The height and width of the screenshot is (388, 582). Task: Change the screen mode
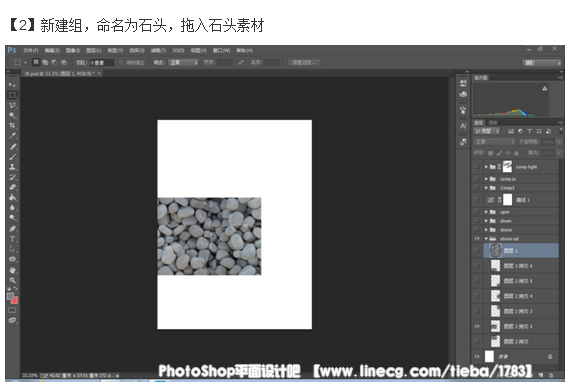click(x=12, y=320)
